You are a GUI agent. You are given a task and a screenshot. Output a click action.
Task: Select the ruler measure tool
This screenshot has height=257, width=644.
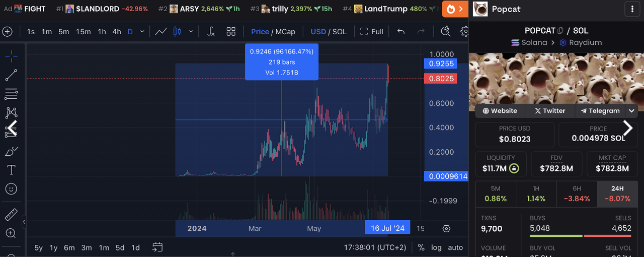coord(11,215)
